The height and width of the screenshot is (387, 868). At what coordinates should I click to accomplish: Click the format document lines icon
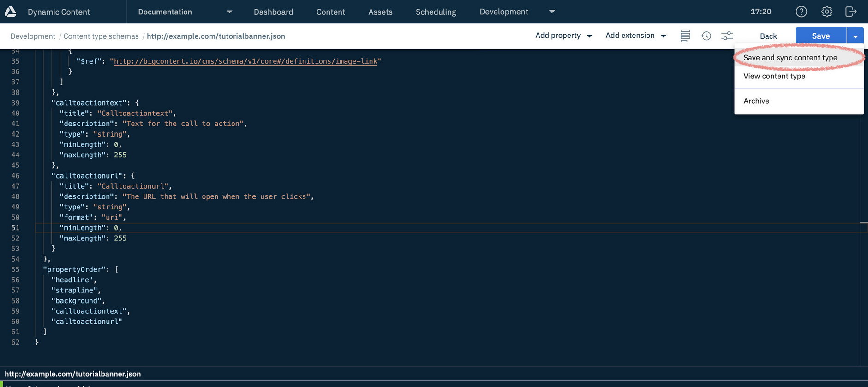pos(685,36)
